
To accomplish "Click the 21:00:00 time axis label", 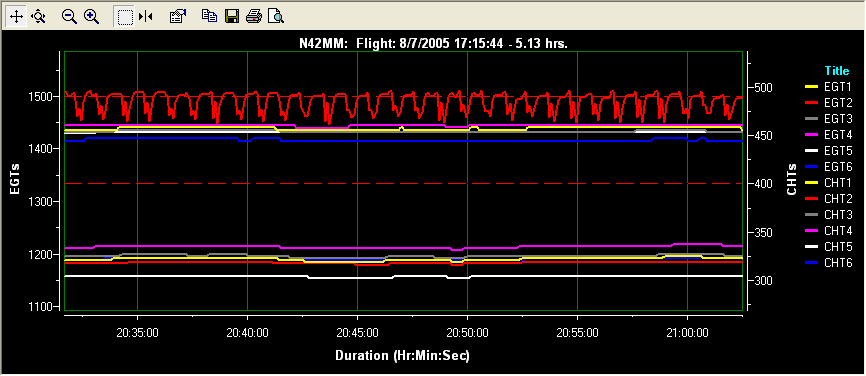I will click(x=688, y=333).
